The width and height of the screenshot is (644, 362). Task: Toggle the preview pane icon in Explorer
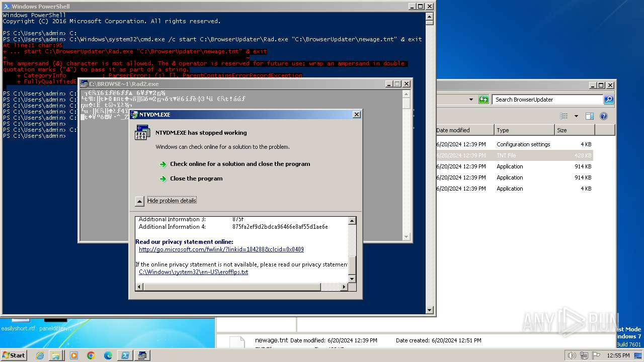click(x=590, y=116)
